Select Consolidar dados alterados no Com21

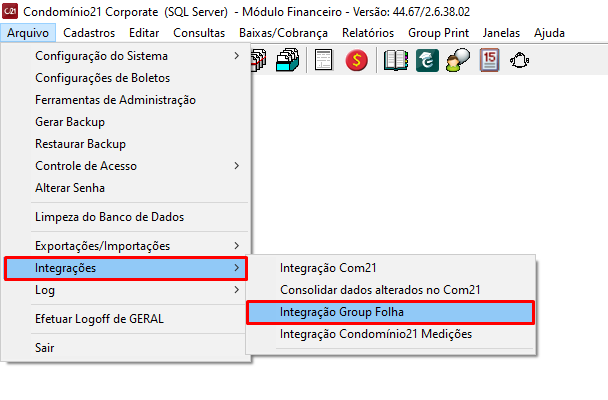click(391, 290)
